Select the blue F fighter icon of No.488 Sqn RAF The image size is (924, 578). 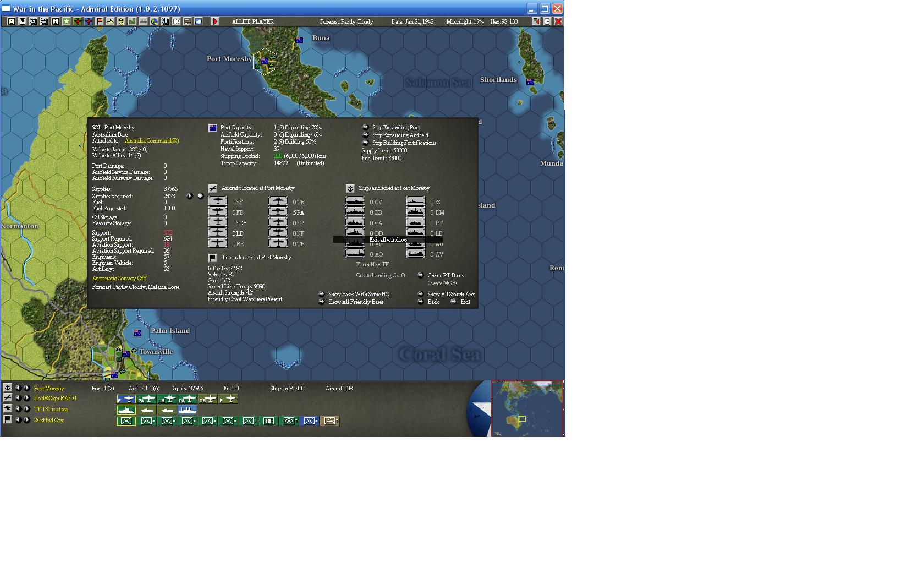pos(128,399)
